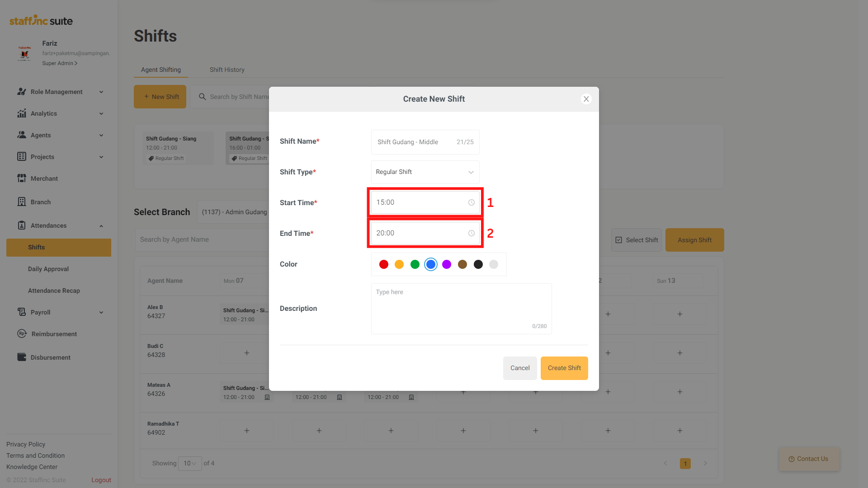Switch to Agent Shifting tab
Image resolution: width=868 pixels, height=488 pixels.
161,70
